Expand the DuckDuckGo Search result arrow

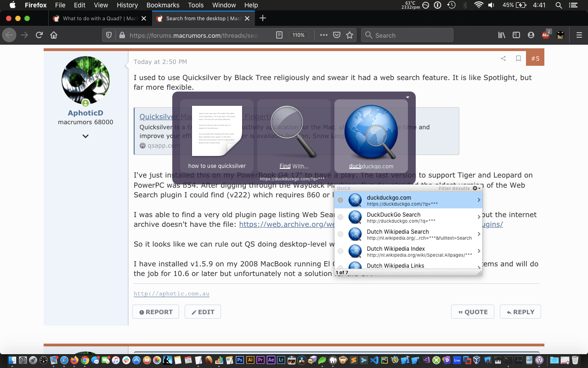click(479, 217)
